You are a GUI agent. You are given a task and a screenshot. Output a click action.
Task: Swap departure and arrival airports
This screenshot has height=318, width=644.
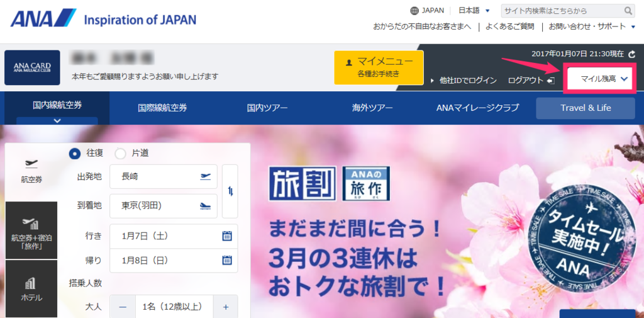[230, 191]
